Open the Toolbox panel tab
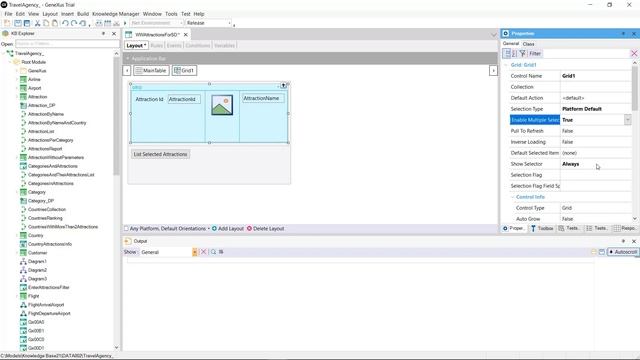Image resolution: width=640 pixels, height=360 pixels. pyautogui.click(x=542, y=229)
